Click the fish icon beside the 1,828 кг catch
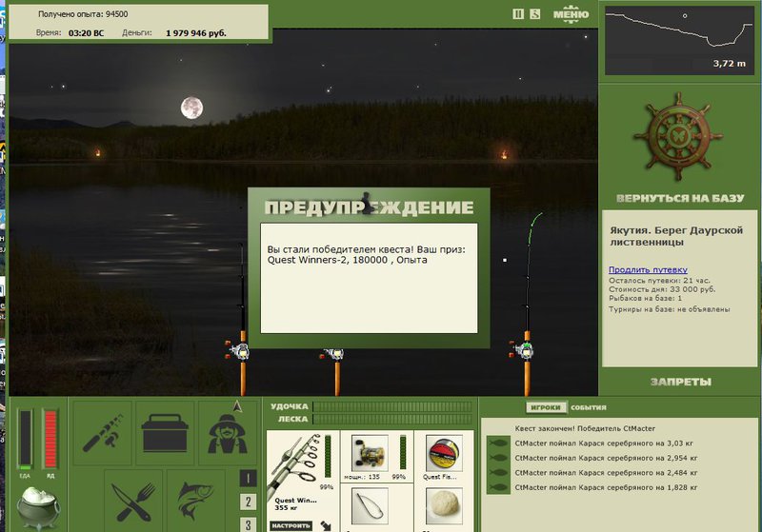 [498, 487]
